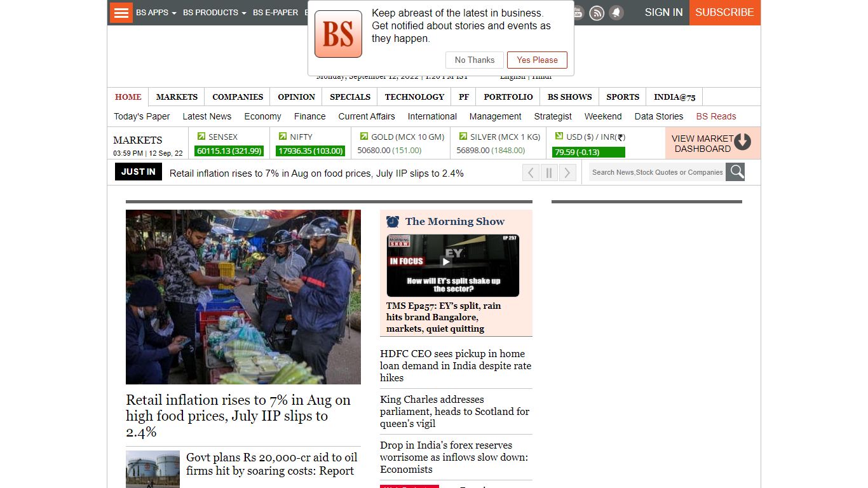Open Today's Paper submenu link
Viewport: 868px width, 488px height.
click(142, 116)
